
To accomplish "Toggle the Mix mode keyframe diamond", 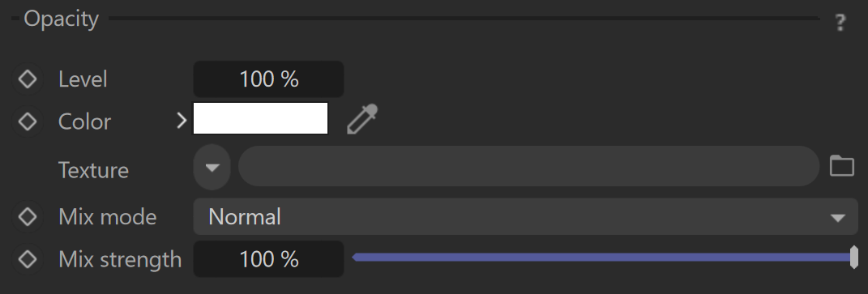I will click(x=27, y=216).
